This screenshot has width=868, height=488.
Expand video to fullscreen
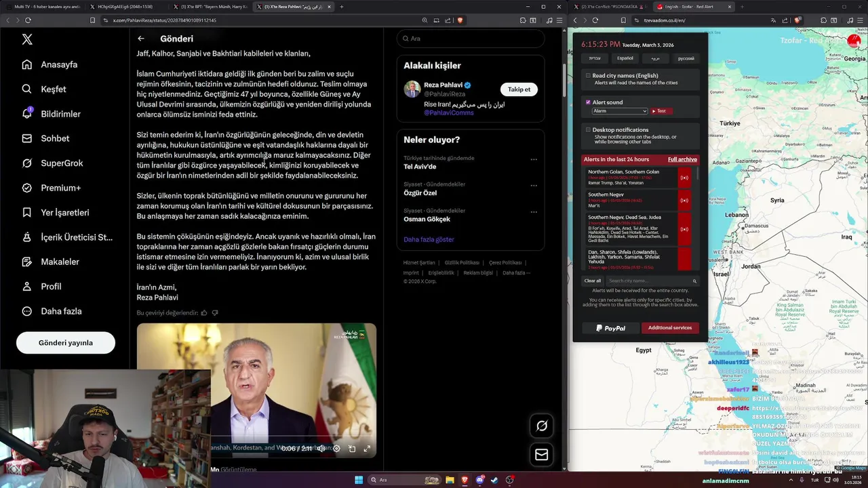point(367,449)
